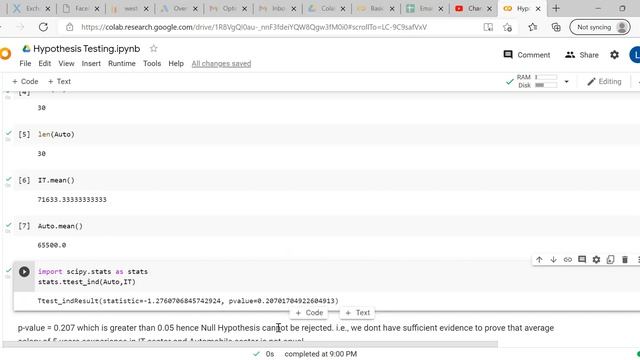Screen dimensions: 640x360
Task: Copy link to the cell
Action: pos(568,260)
